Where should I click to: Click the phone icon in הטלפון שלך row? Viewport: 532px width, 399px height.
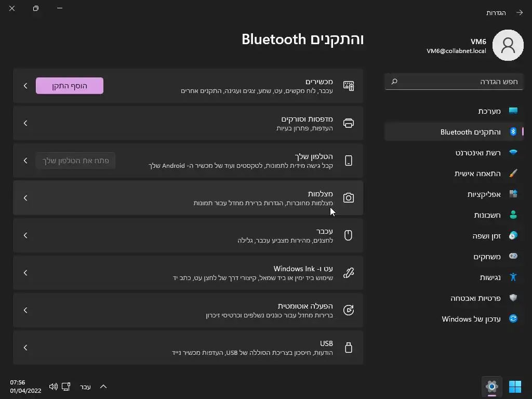tap(349, 161)
